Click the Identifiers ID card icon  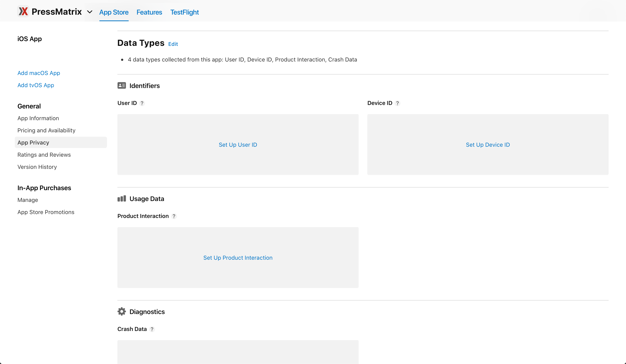click(122, 86)
